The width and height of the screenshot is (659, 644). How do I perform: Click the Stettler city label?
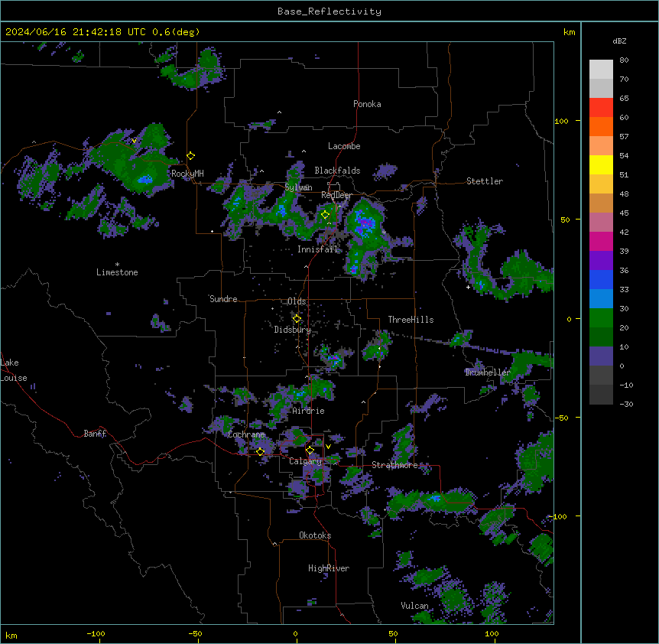point(485,181)
